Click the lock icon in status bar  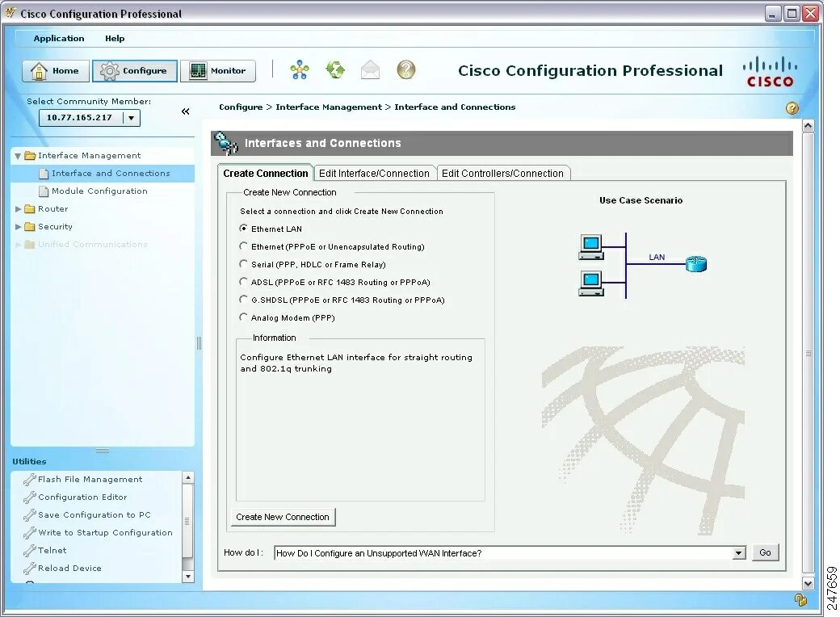click(800, 599)
